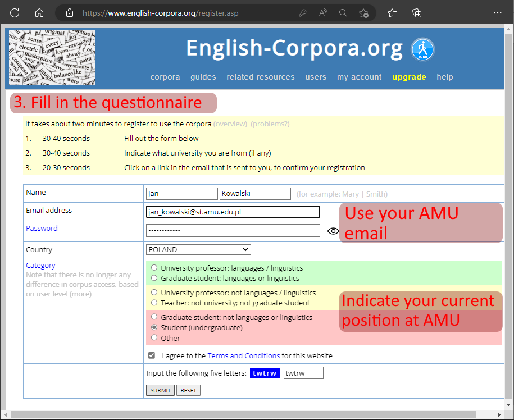
Task: Click the Read Aloud icon in address bar
Action: (323, 12)
